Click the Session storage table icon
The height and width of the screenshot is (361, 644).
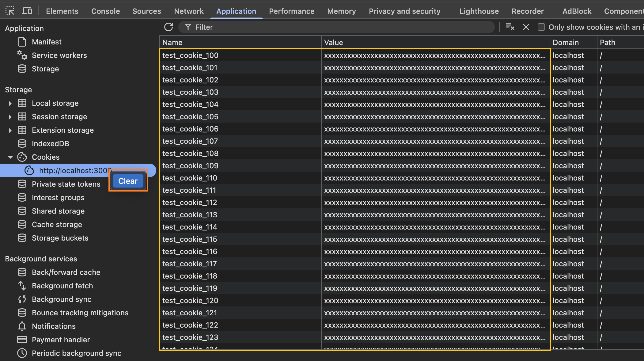pos(22,116)
